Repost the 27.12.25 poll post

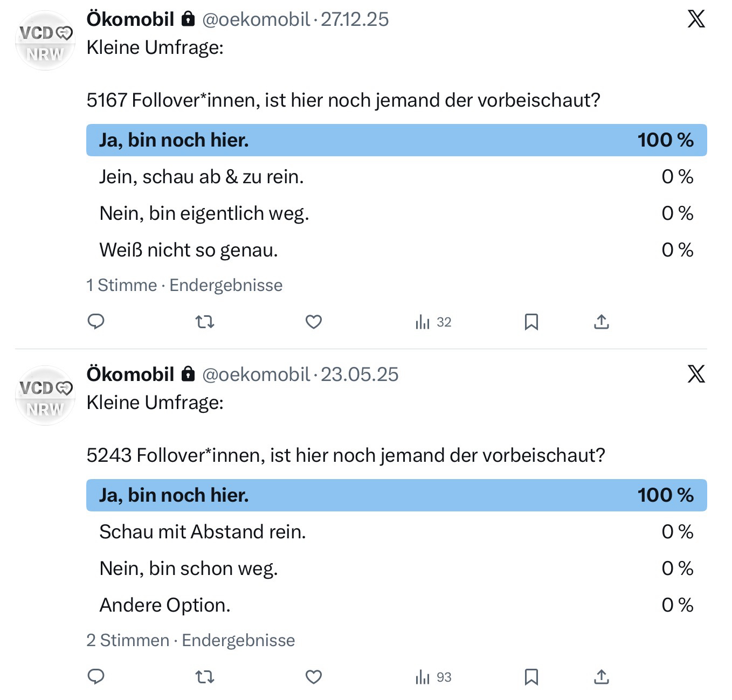(205, 322)
